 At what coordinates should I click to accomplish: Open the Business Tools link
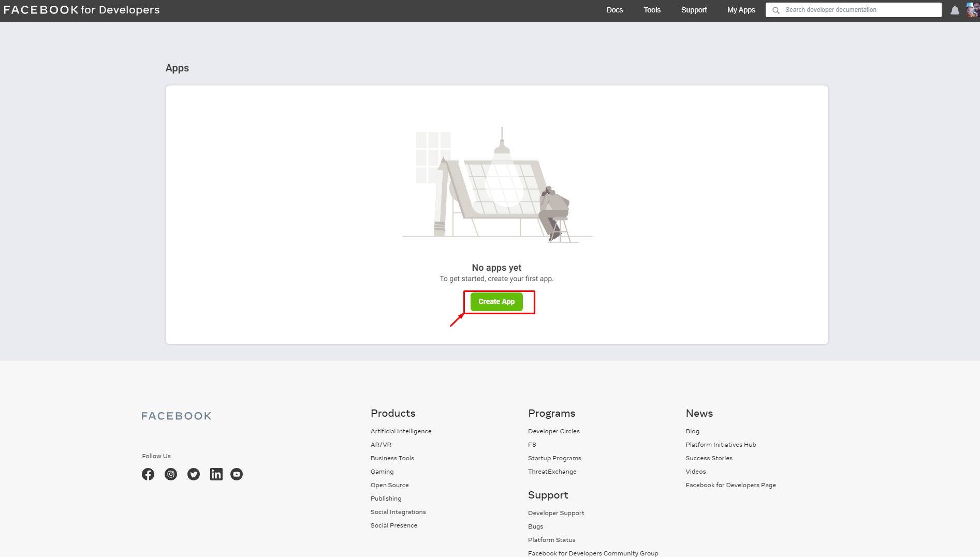[x=392, y=458]
